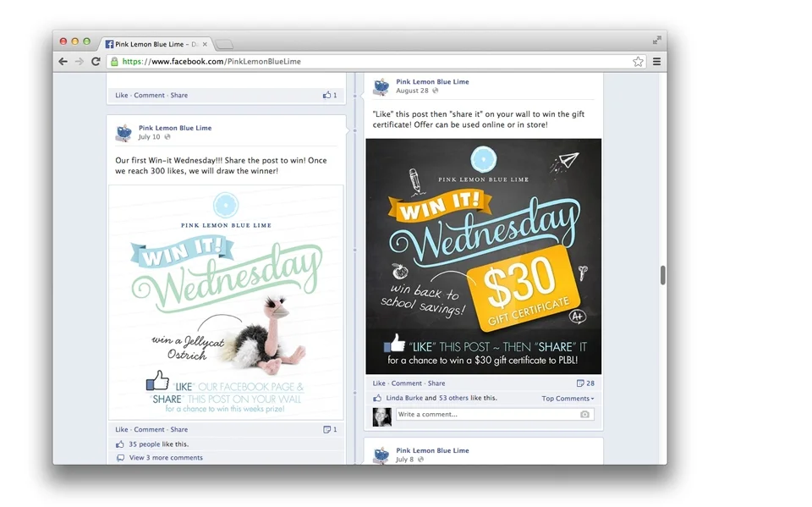Like the Jellycat Ostrich post
The image size is (812, 507).
click(x=122, y=429)
